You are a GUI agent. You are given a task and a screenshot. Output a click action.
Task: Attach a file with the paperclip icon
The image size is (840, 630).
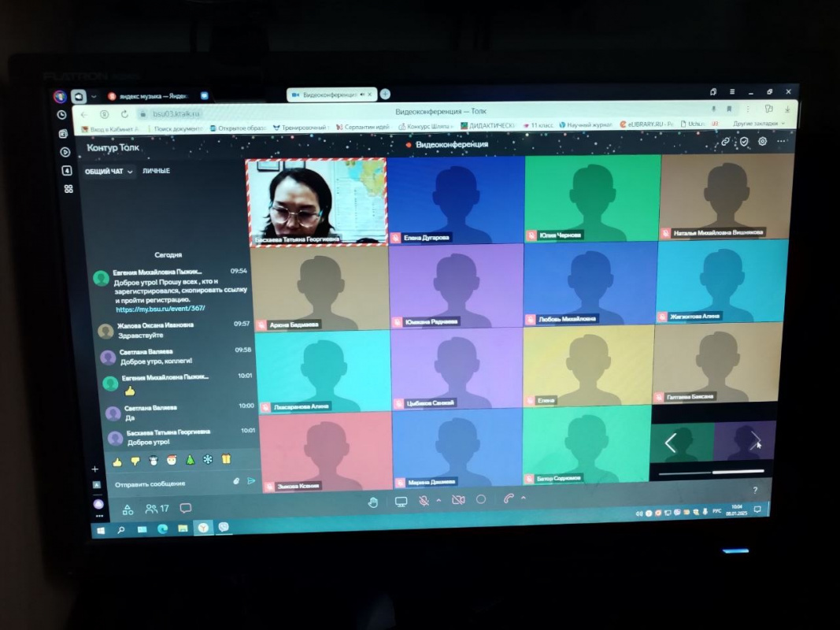pos(235,480)
